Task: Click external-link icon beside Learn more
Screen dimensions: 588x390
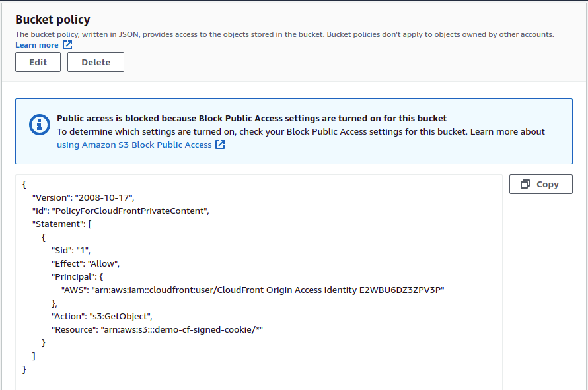Action: point(67,45)
